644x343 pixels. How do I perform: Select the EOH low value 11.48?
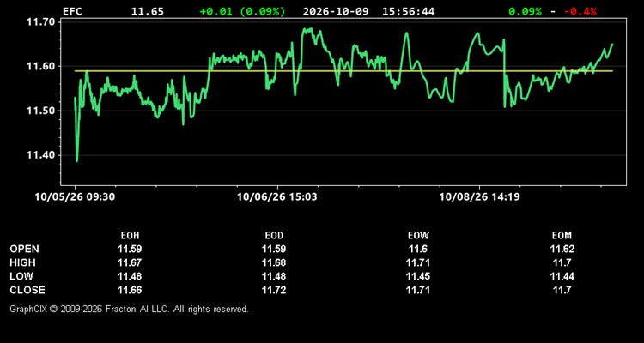(130, 276)
